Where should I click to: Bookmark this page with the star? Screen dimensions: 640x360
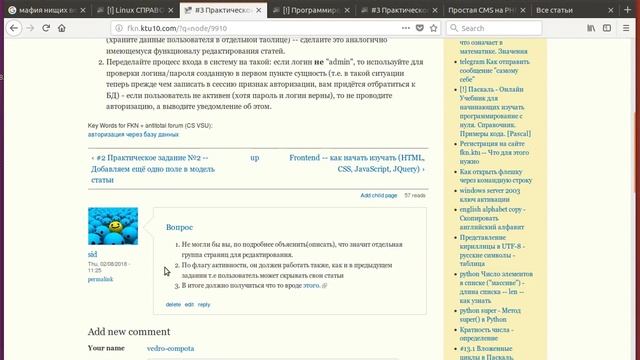[x=433, y=28]
